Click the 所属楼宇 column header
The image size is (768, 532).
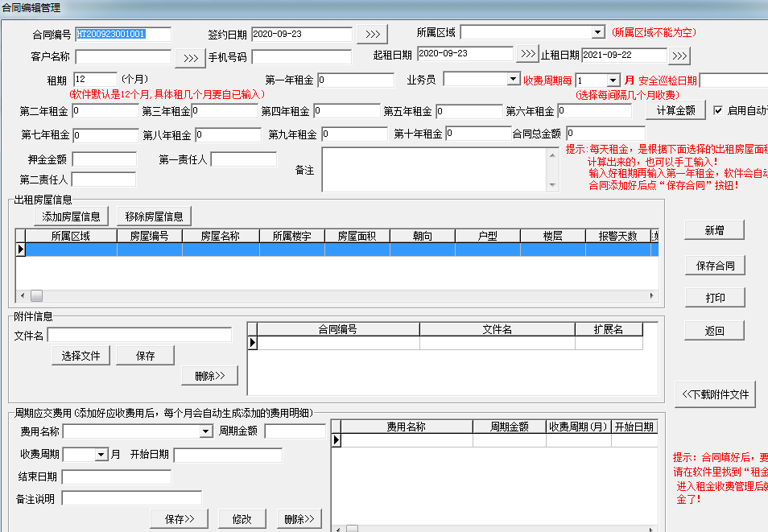292,236
